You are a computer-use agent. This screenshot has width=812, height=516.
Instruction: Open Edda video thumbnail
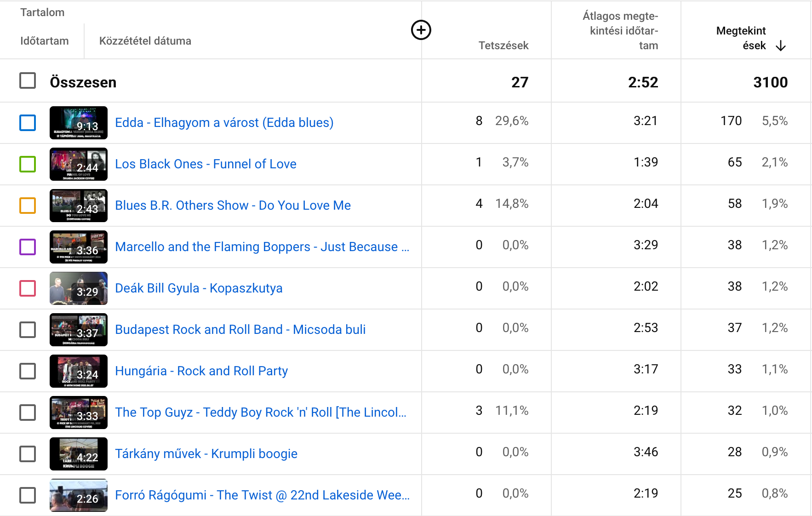tap(79, 123)
